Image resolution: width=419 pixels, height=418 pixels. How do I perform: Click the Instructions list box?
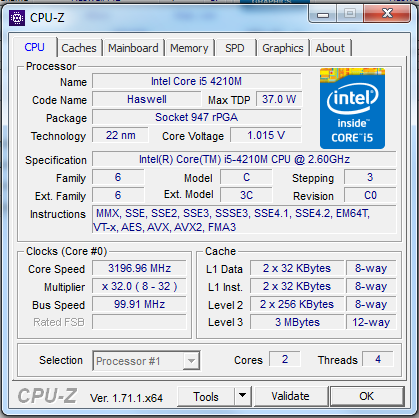pos(244,219)
